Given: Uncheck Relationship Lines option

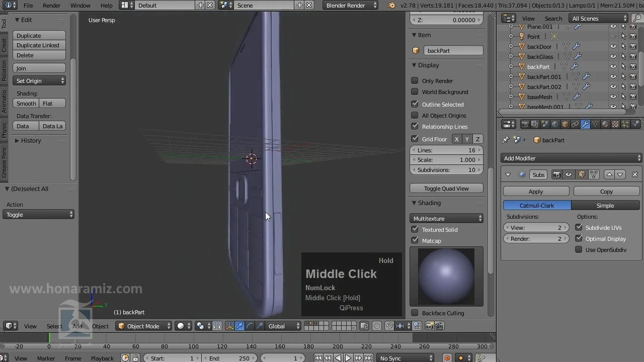Looking at the screenshot, I should 415,126.
